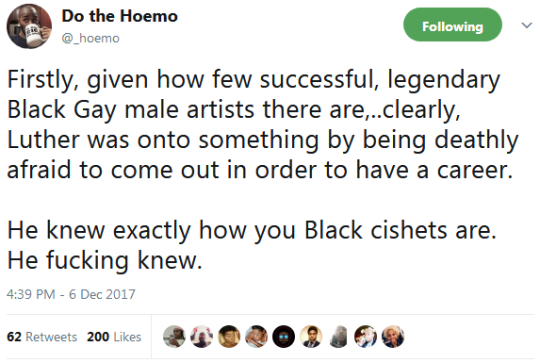
Task: Open seventh liker avatar with gray blurry photo
Action: pos(339,336)
